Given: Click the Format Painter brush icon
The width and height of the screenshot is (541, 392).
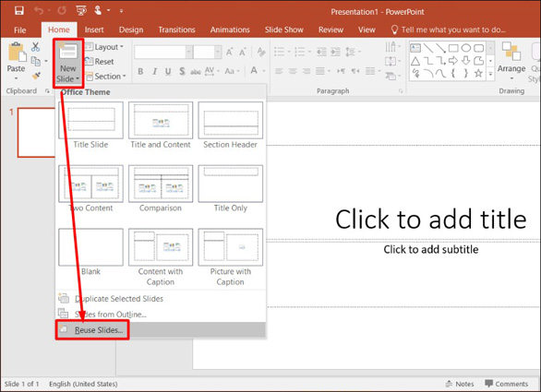Looking at the screenshot, I should pyautogui.click(x=36, y=76).
